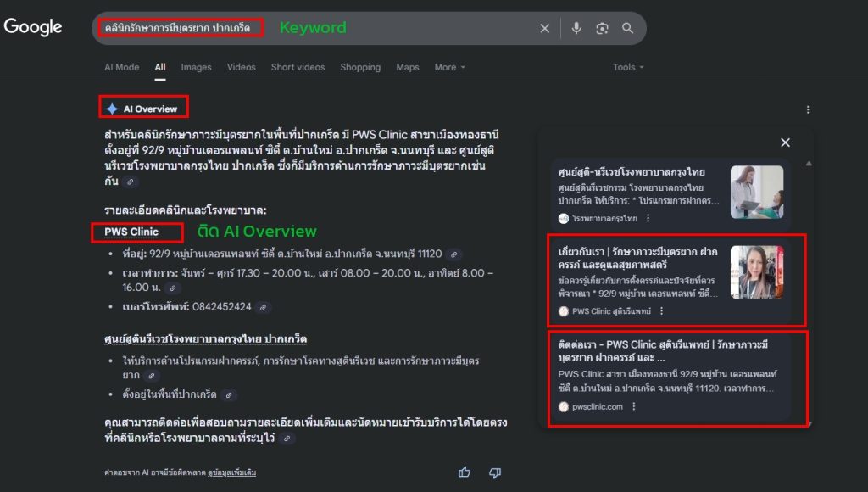Viewport: 868px width, 492px height.
Task: Select the All results tab
Action: 160,67
